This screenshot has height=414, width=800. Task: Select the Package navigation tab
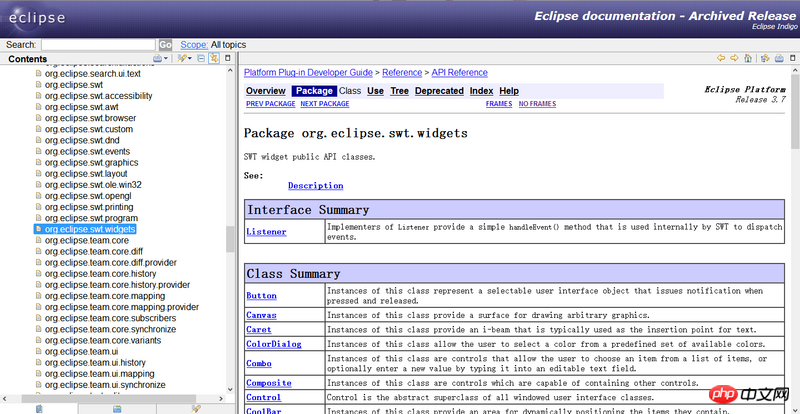(x=314, y=91)
